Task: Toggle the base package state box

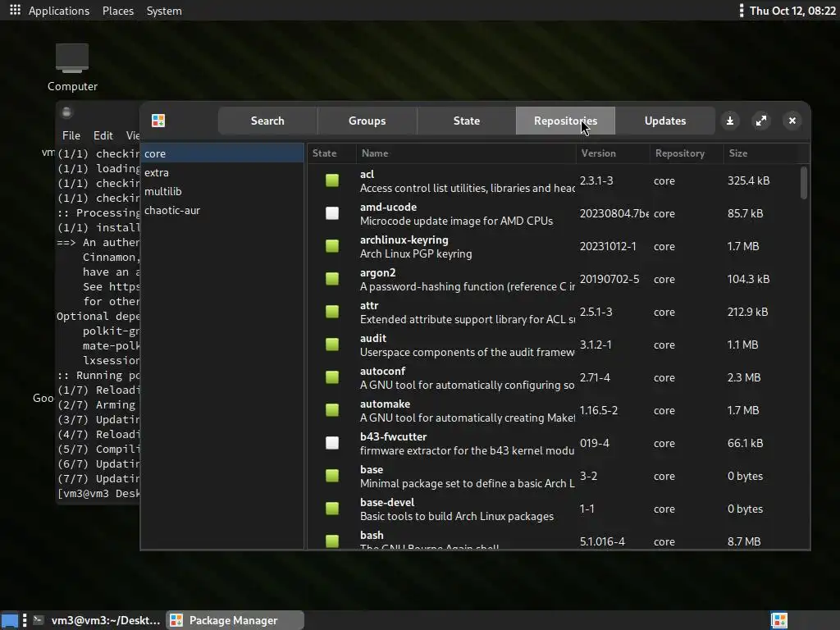Action: pos(332,476)
